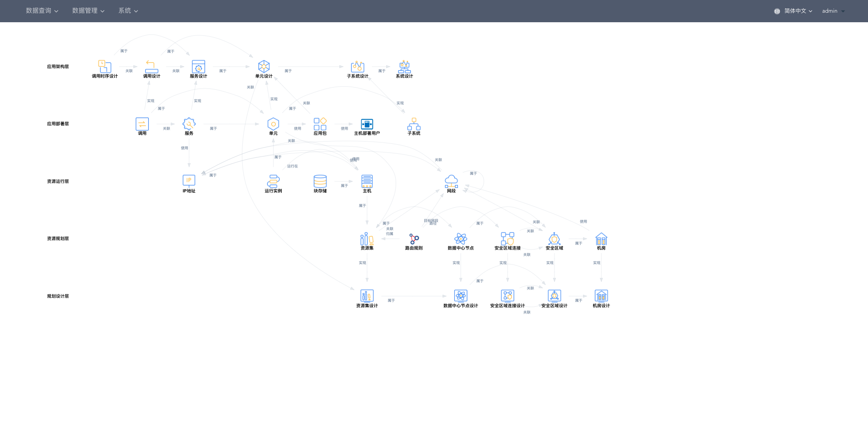Select the 子系统设计 node icon
Viewport: 868px width, 441px height.
358,66
